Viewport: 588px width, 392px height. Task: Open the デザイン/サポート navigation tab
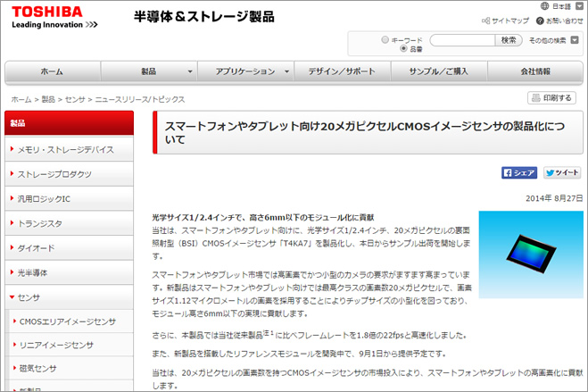point(342,71)
